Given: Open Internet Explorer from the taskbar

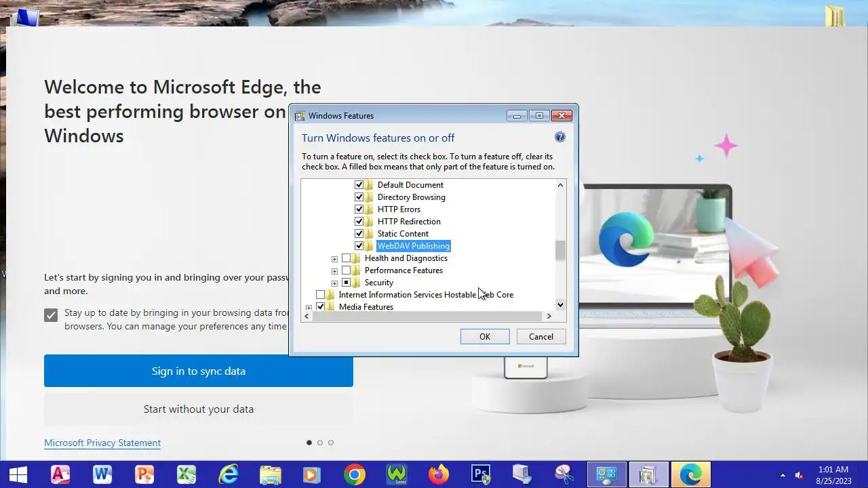Looking at the screenshot, I should click(229, 474).
